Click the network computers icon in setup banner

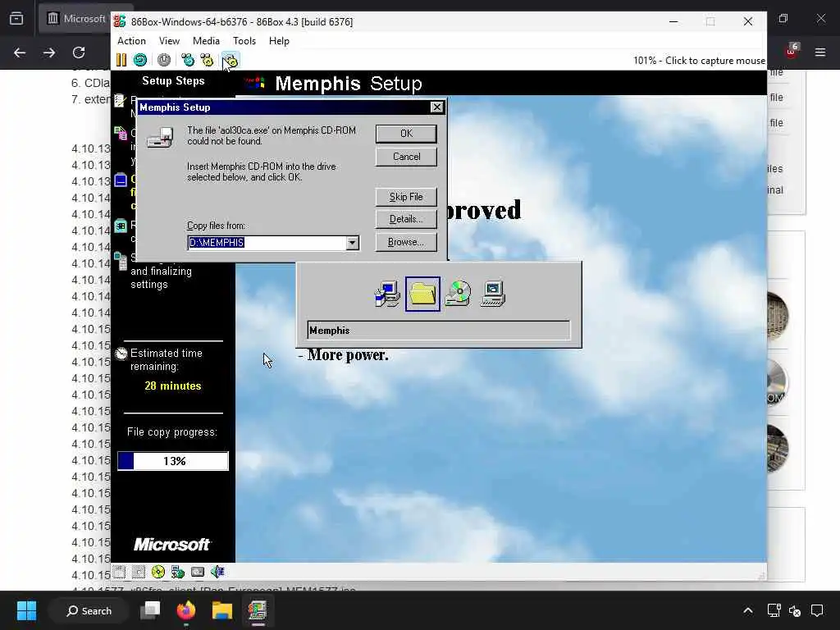click(x=387, y=294)
